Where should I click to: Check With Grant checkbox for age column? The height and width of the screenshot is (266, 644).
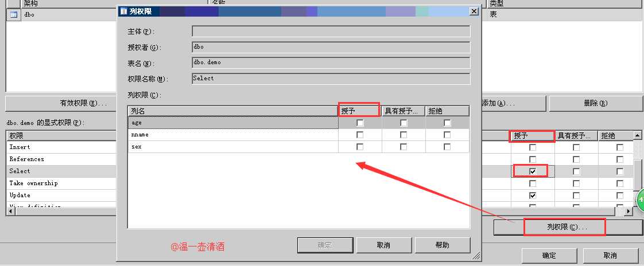(x=404, y=123)
